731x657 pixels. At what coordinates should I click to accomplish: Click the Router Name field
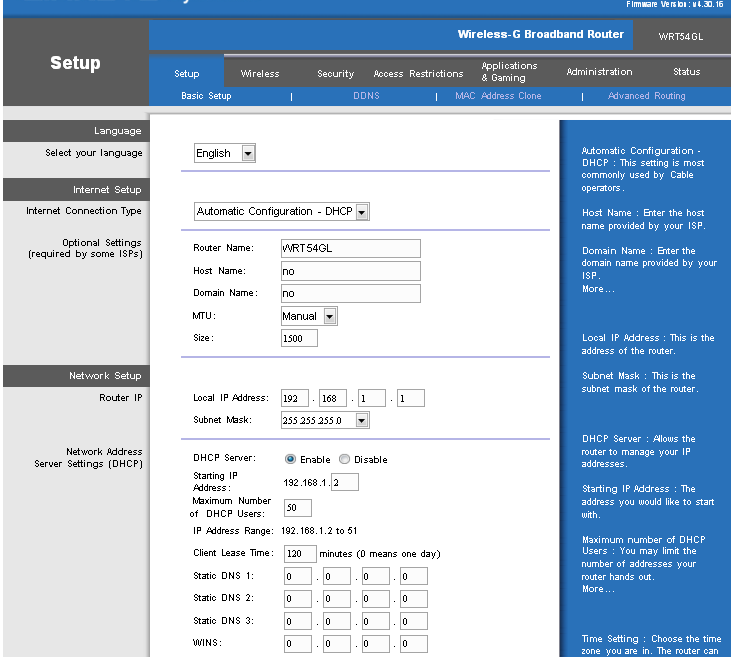point(351,248)
